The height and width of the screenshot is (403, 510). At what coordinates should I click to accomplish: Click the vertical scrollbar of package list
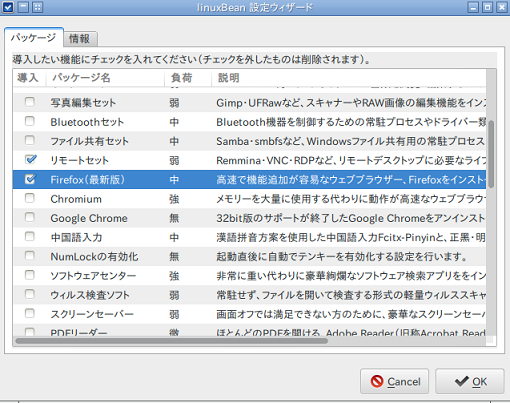pos(491,153)
